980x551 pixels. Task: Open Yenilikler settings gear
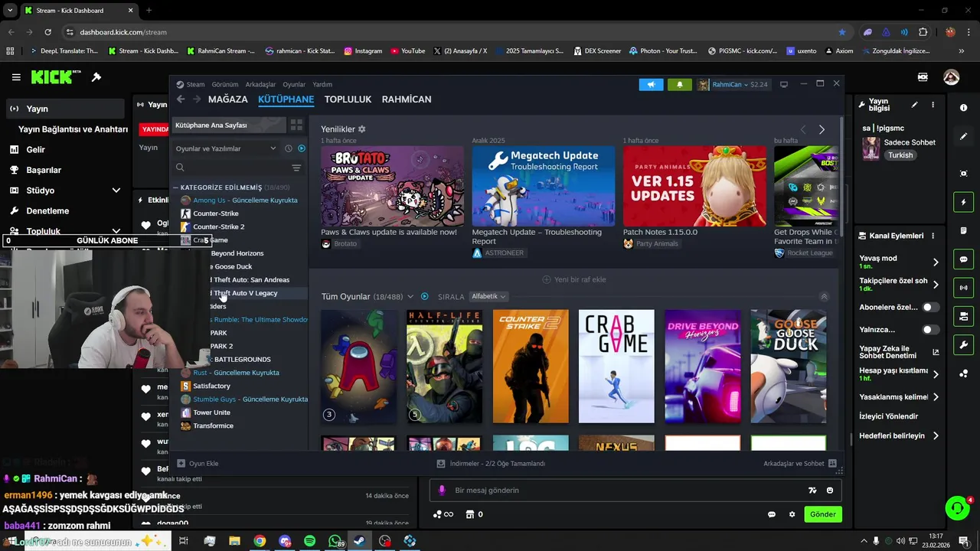[x=362, y=129]
